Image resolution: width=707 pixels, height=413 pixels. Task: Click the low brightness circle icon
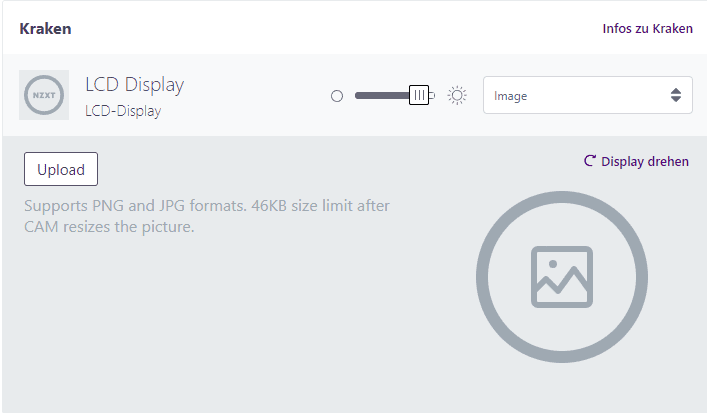tap(337, 96)
